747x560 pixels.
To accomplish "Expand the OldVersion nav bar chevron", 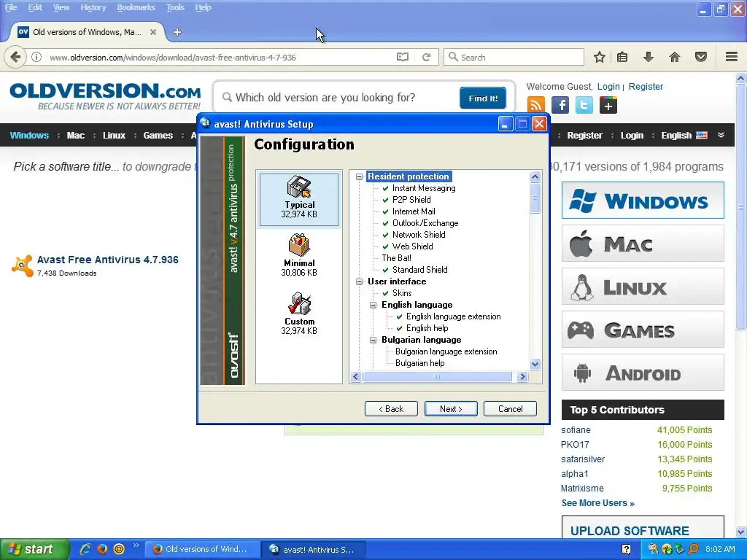I will (x=721, y=135).
